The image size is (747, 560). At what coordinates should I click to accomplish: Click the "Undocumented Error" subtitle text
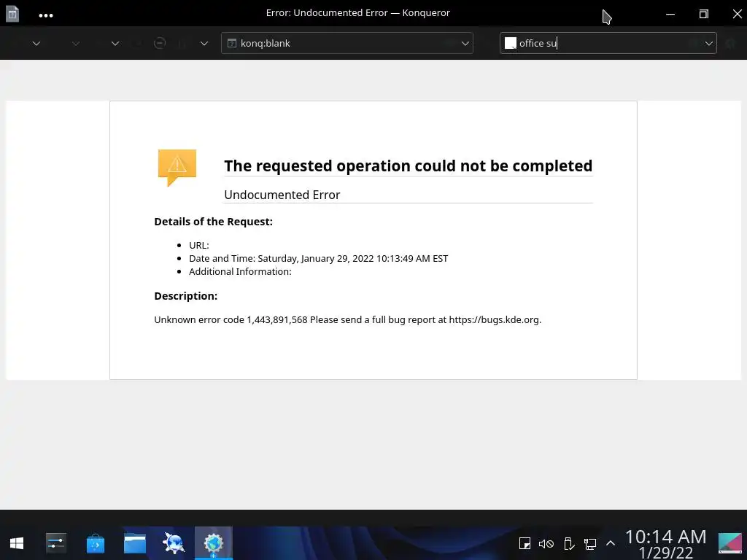click(x=282, y=195)
